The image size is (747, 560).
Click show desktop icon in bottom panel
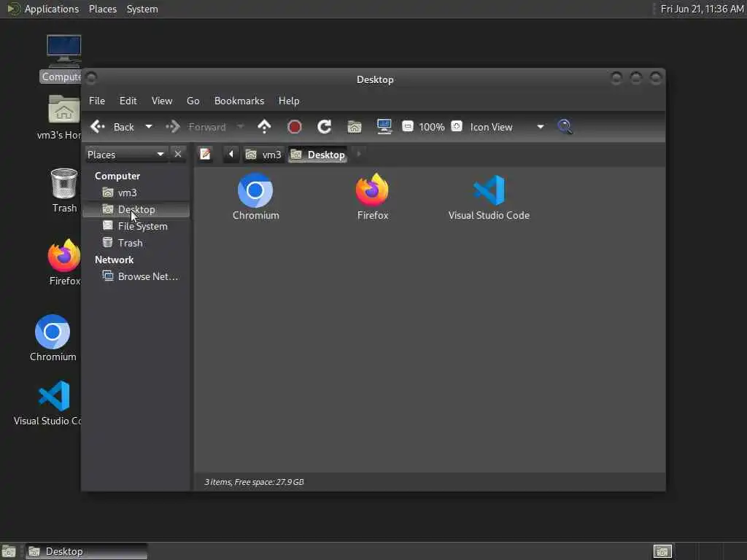coord(9,551)
